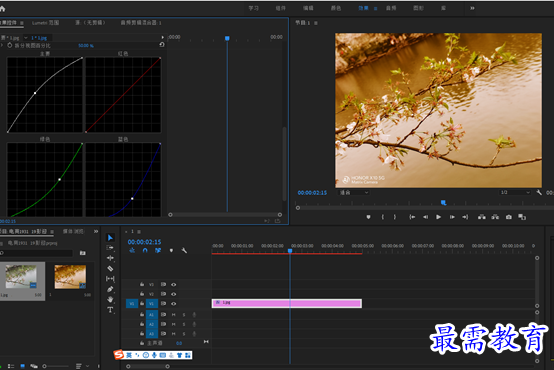Screen dimensions: 554x370
Task: Select the Track Select Forward tool
Action: coord(110,248)
